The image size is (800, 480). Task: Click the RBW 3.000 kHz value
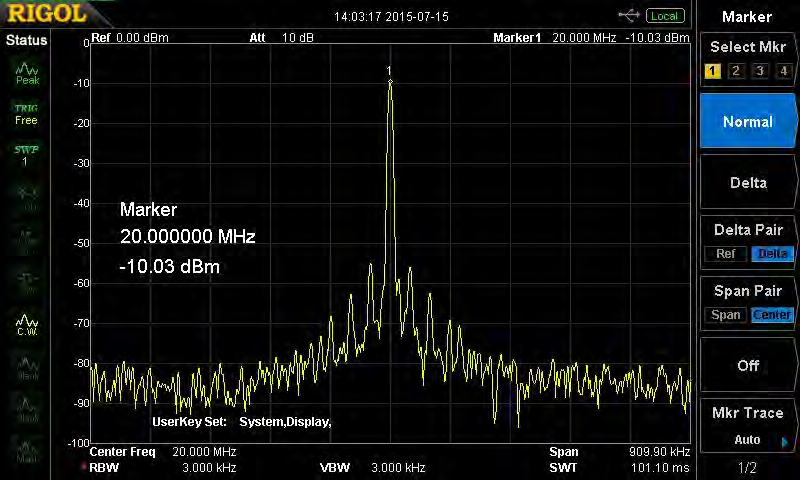point(209,468)
